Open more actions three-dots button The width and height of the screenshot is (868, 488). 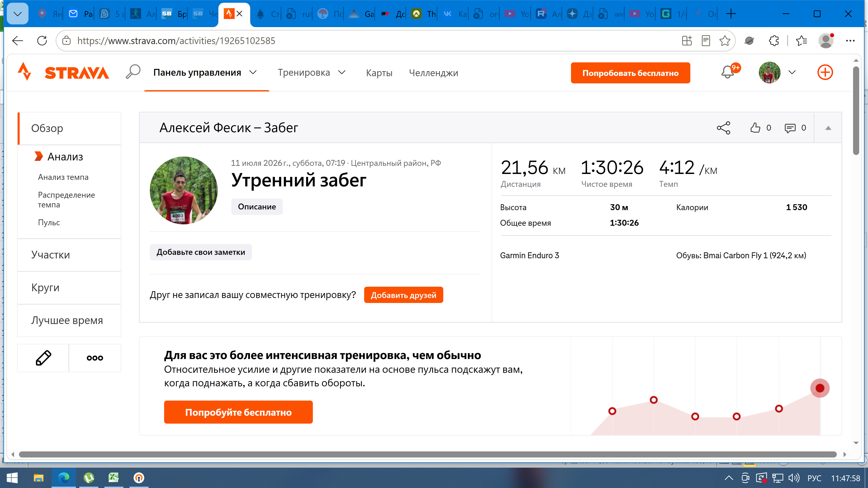(x=95, y=358)
